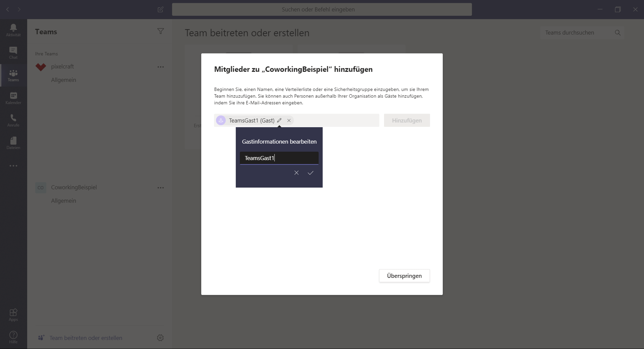The height and width of the screenshot is (349, 644).
Task: Select the CoworkingBeispiel team
Action: tap(74, 187)
